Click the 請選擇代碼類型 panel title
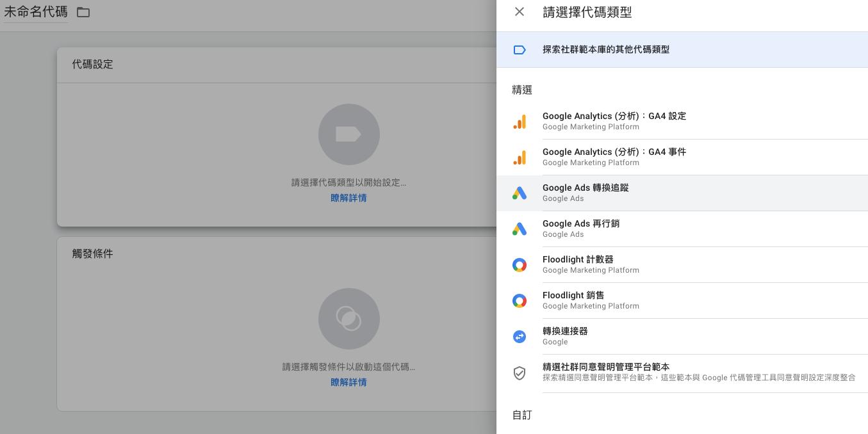The height and width of the screenshot is (434, 868). click(587, 13)
